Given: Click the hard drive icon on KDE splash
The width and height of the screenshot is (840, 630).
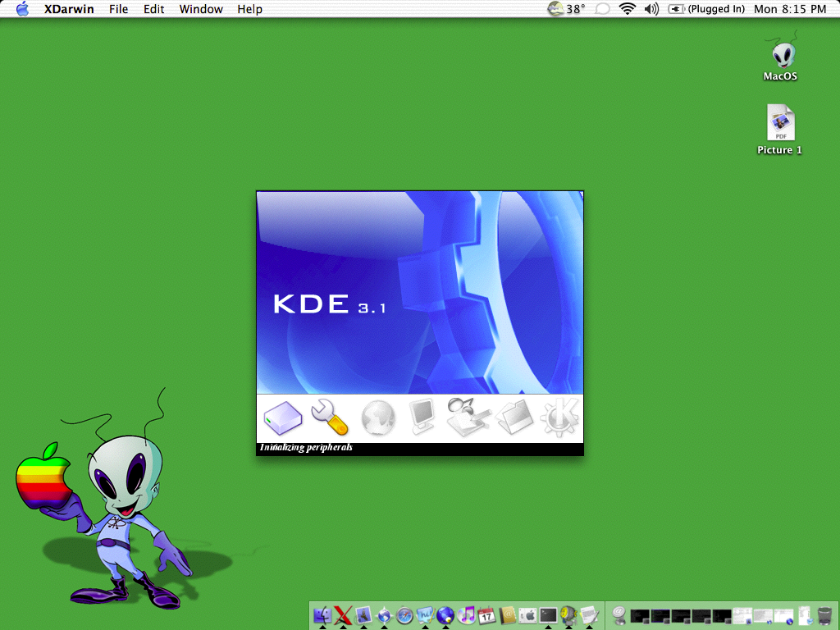Looking at the screenshot, I should (283, 418).
